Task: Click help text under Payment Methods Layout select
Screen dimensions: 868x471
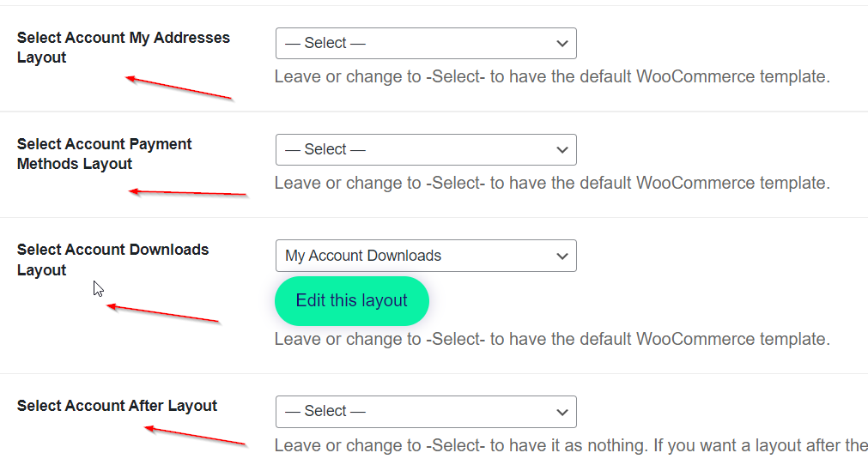Action: (x=552, y=184)
